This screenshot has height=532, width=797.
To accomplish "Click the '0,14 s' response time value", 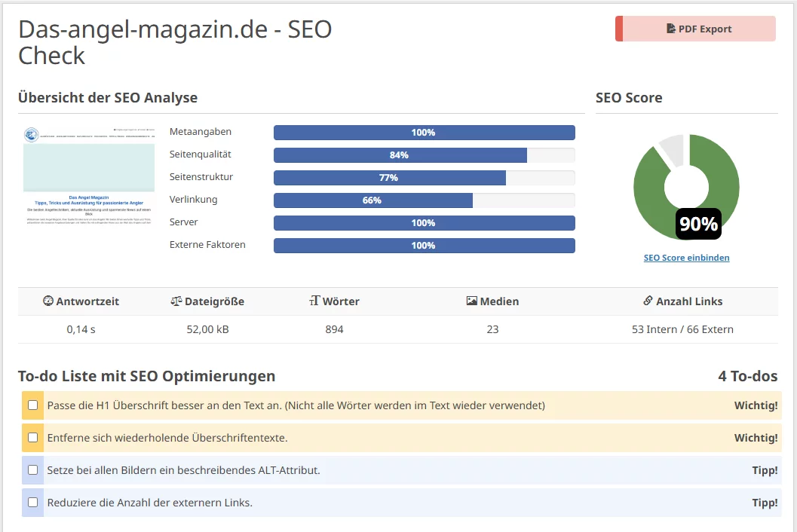I will [81, 329].
